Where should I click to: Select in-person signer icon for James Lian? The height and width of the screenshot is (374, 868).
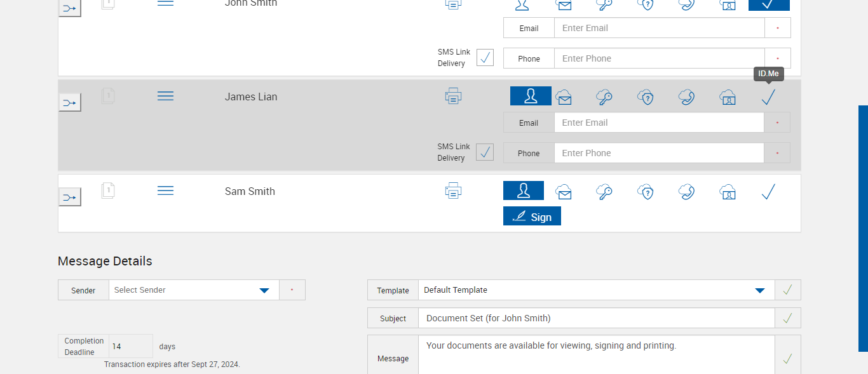click(x=531, y=97)
